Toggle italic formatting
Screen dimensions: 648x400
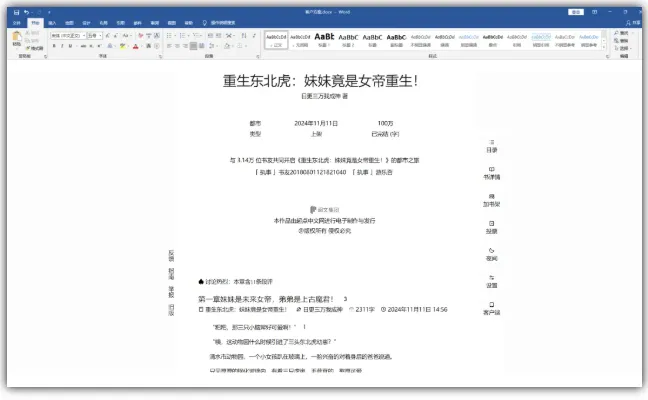pos(62,46)
